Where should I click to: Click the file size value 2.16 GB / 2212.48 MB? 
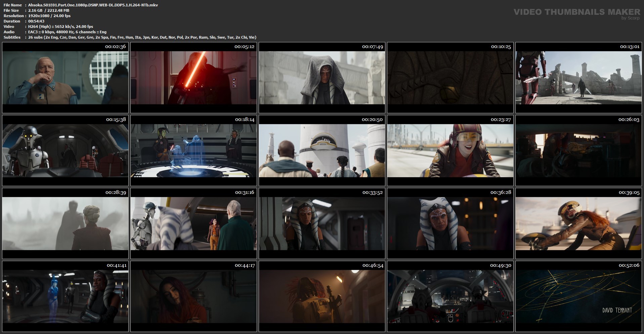click(x=49, y=10)
